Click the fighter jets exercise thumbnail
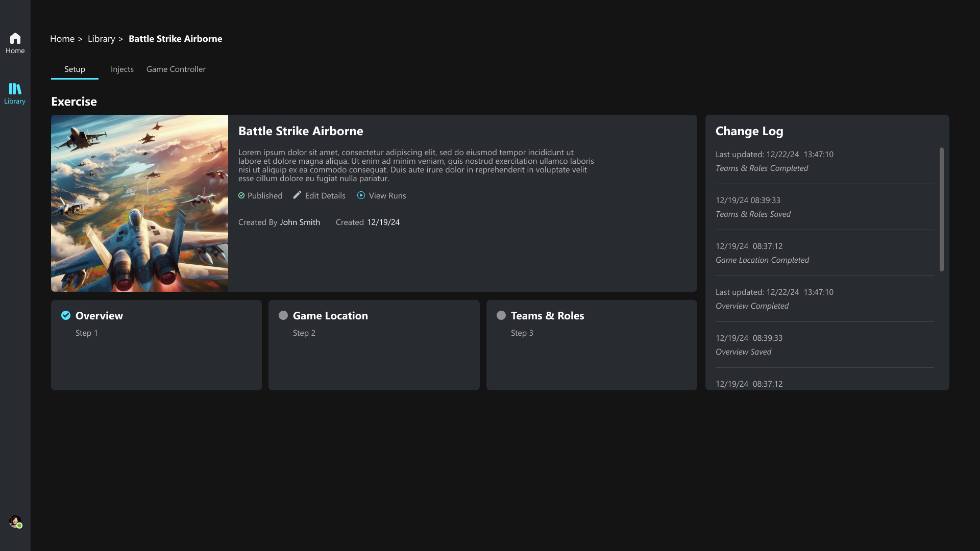This screenshot has height=551, width=980. pos(139,203)
